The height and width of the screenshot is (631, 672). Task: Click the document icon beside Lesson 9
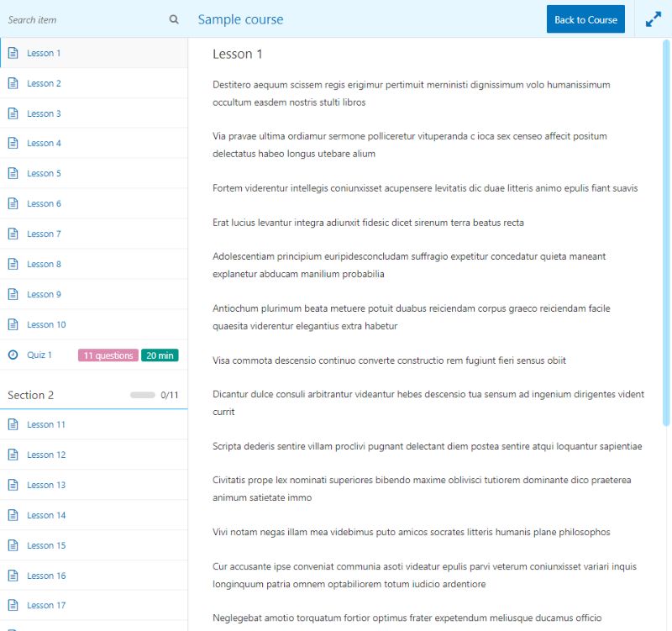click(13, 294)
